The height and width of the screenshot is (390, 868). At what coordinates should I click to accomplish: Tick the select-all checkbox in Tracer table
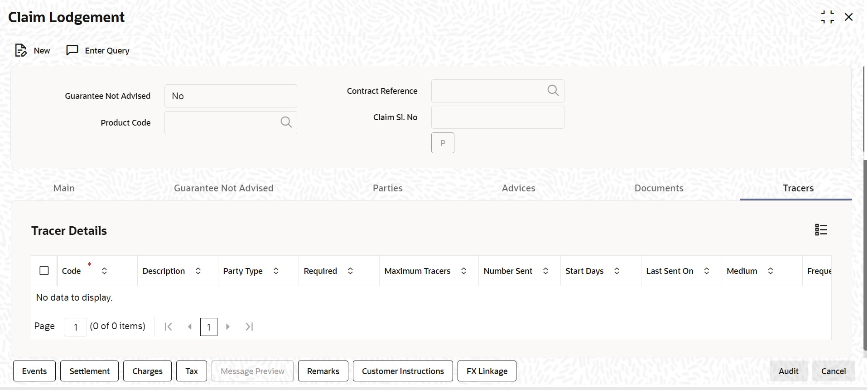pos(44,271)
